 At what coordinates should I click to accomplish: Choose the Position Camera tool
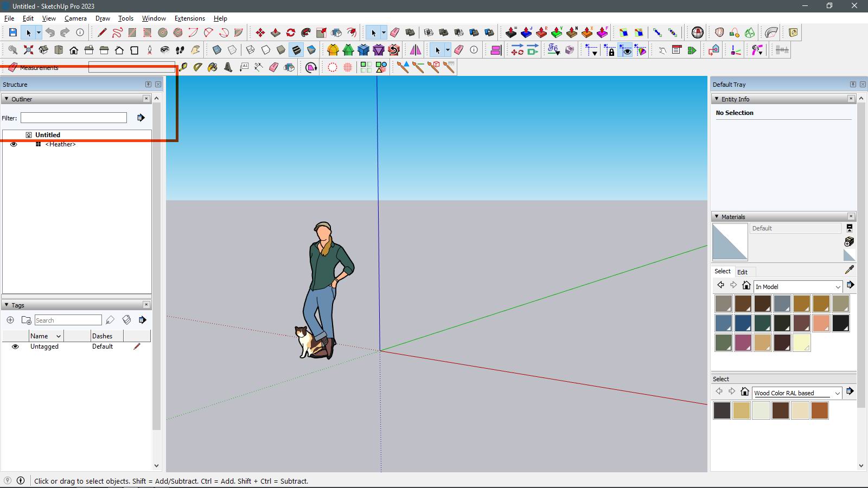coord(150,50)
